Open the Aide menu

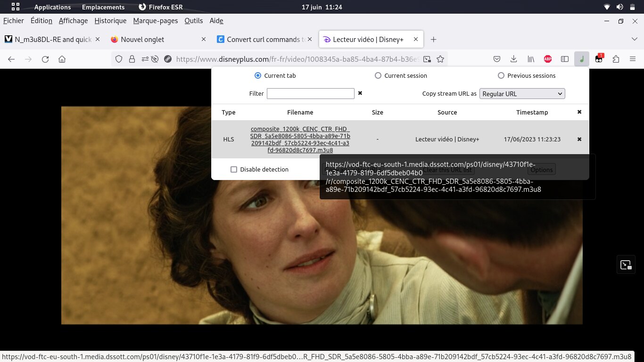pos(216,21)
